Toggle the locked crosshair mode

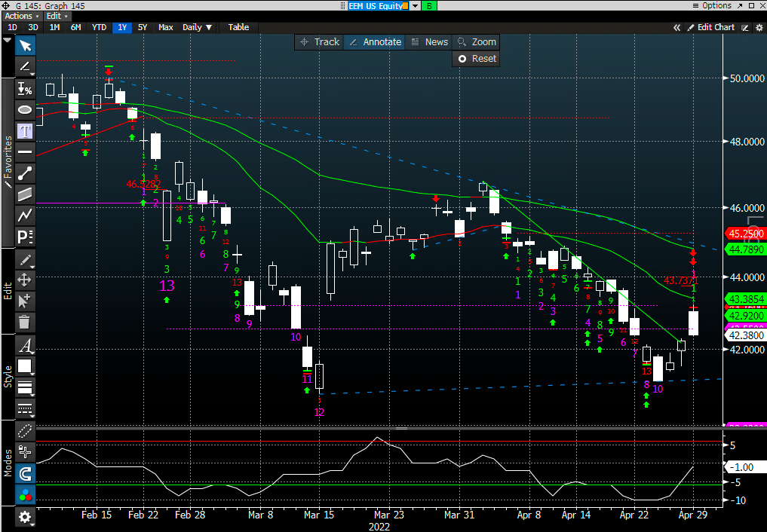click(25, 452)
